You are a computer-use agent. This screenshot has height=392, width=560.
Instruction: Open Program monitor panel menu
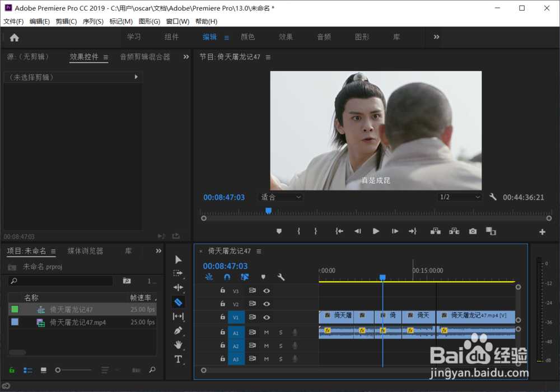268,57
